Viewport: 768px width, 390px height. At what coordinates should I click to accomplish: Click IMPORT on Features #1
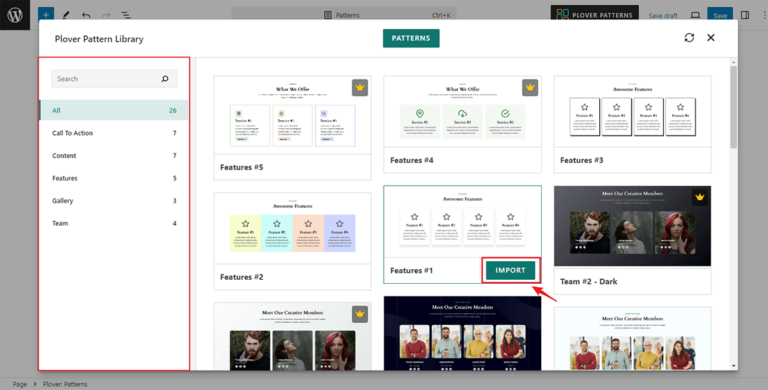(x=510, y=270)
